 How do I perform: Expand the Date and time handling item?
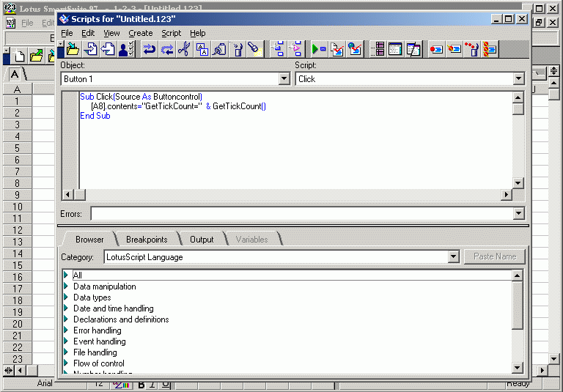click(x=67, y=308)
